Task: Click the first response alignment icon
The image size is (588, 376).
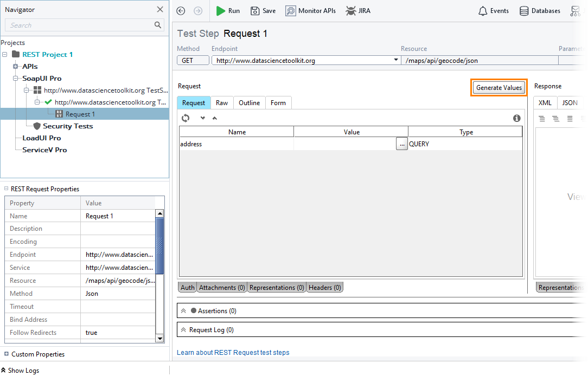Action: click(x=542, y=119)
